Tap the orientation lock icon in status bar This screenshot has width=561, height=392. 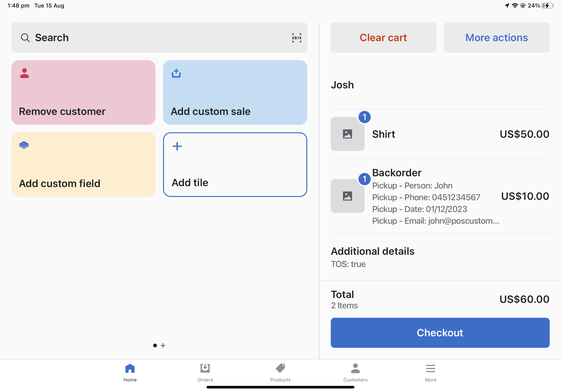[523, 5]
